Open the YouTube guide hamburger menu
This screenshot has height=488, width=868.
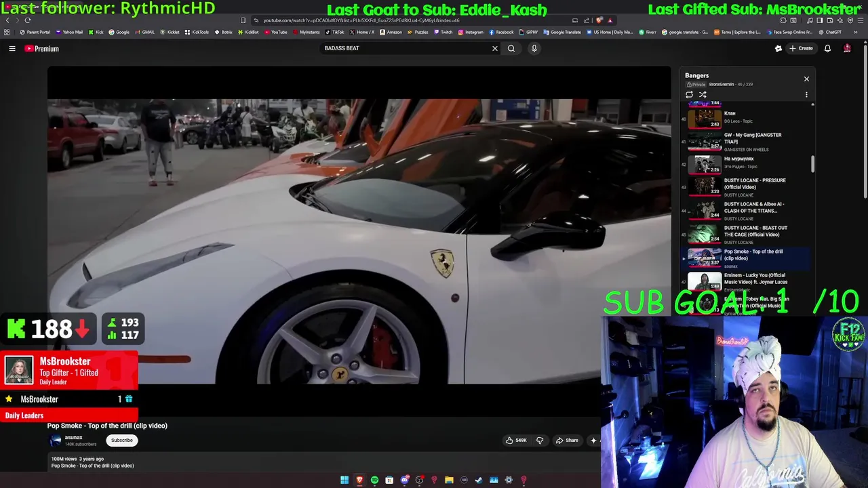(12, 48)
